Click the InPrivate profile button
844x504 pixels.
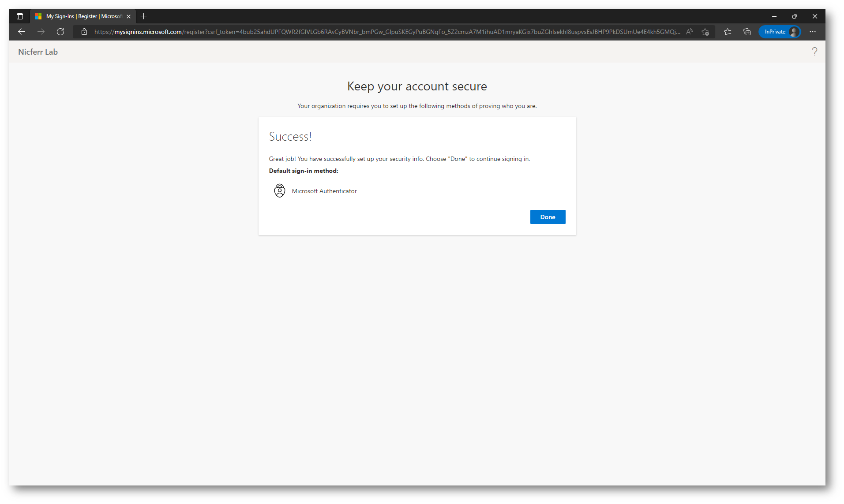(780, 32)
